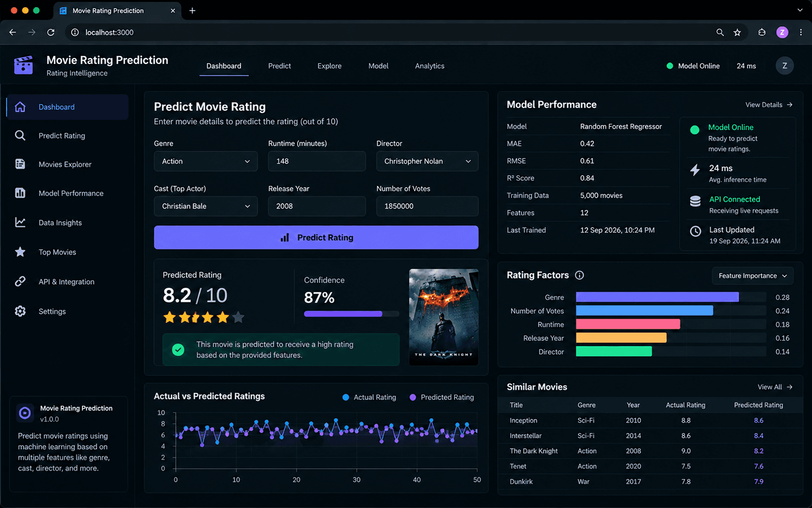Screen dimensions: 812x508
Task: Switch to the Predict tab
Action: tap(280, 66)
